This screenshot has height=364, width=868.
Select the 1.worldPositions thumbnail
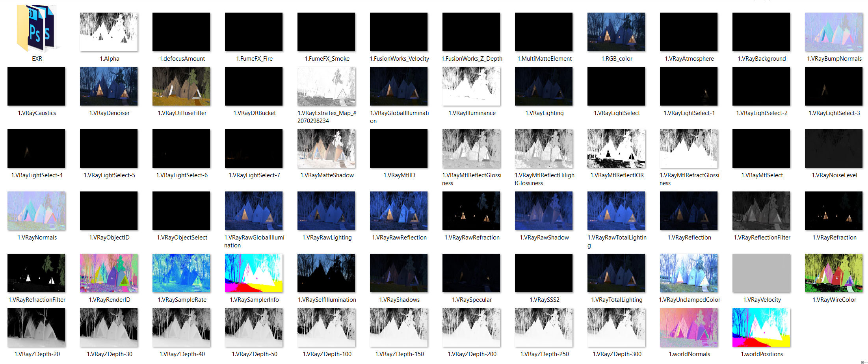(x=761, y=327)
